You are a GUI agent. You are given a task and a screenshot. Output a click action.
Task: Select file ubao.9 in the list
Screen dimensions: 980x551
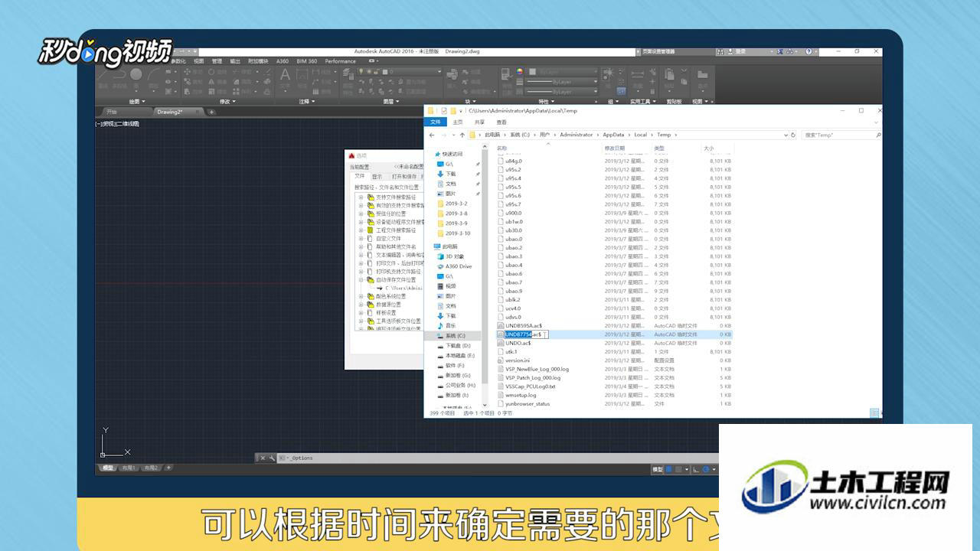click(514, 291)
